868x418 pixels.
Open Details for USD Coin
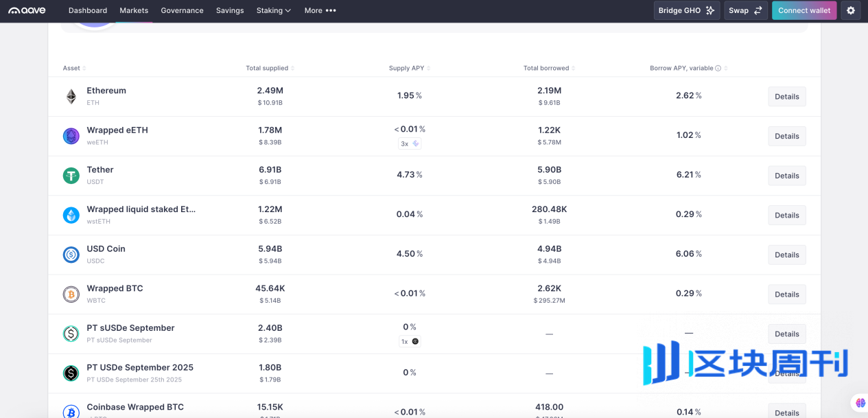pyautogui.click(x=787, y=255)
